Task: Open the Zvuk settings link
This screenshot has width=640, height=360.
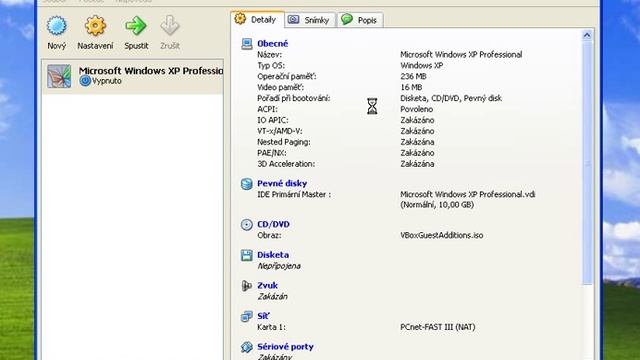Action: 267,286
